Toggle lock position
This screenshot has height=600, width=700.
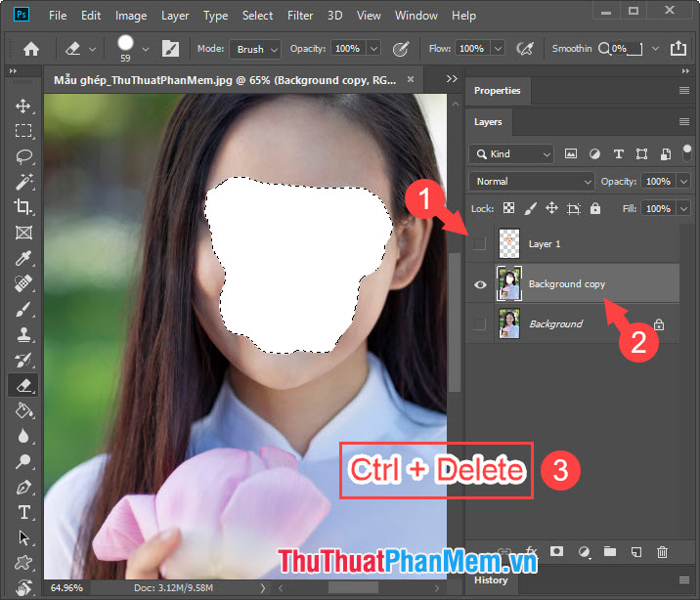click(x=551, y=208)
